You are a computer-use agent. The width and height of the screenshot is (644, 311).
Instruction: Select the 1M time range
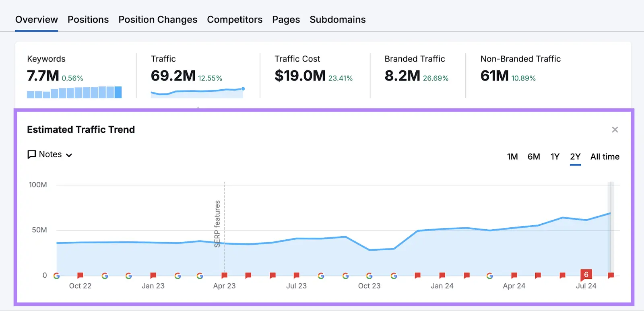click(x=512, y=157)
